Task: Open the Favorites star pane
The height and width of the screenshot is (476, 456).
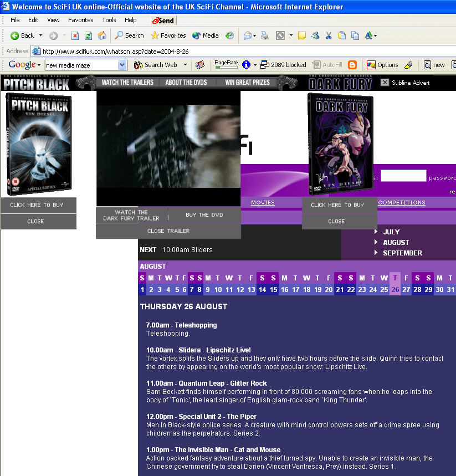Action: pyautogui.click(x=168, y=35)
